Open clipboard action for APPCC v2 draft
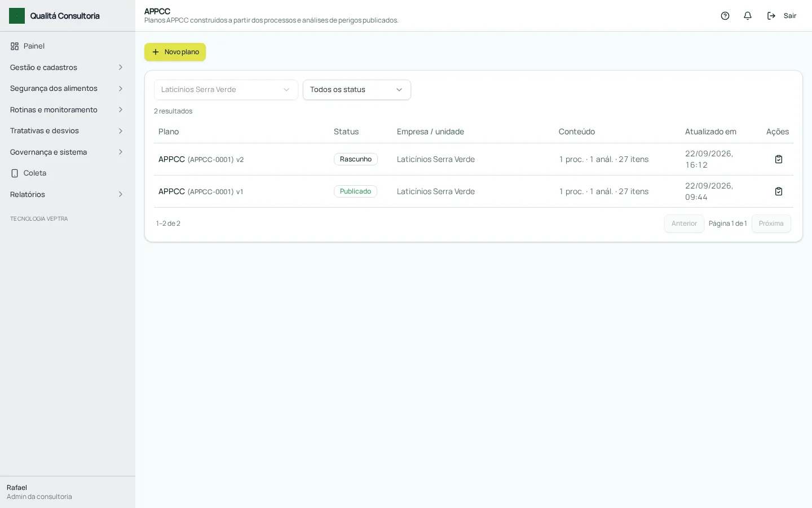 [779, 159]
